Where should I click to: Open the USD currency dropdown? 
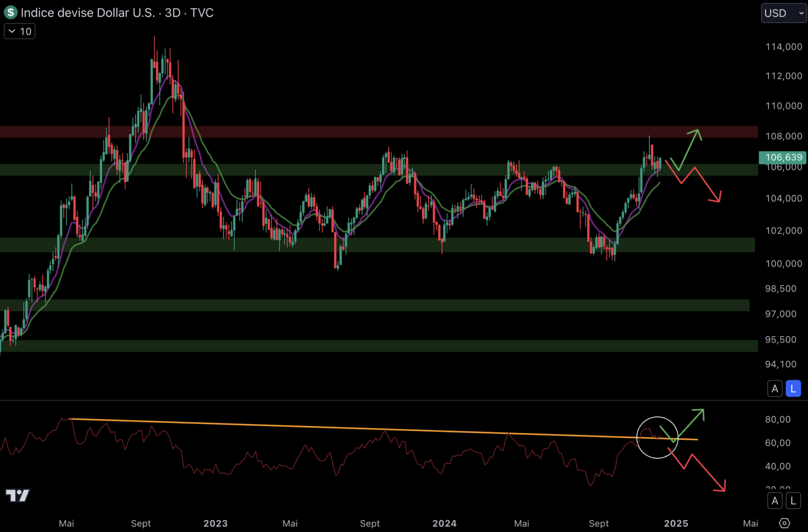(x=783, y=13)
